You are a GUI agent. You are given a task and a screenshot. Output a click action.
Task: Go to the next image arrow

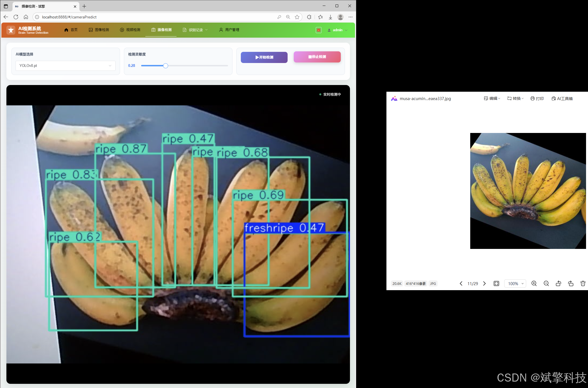tap(484, 283)
